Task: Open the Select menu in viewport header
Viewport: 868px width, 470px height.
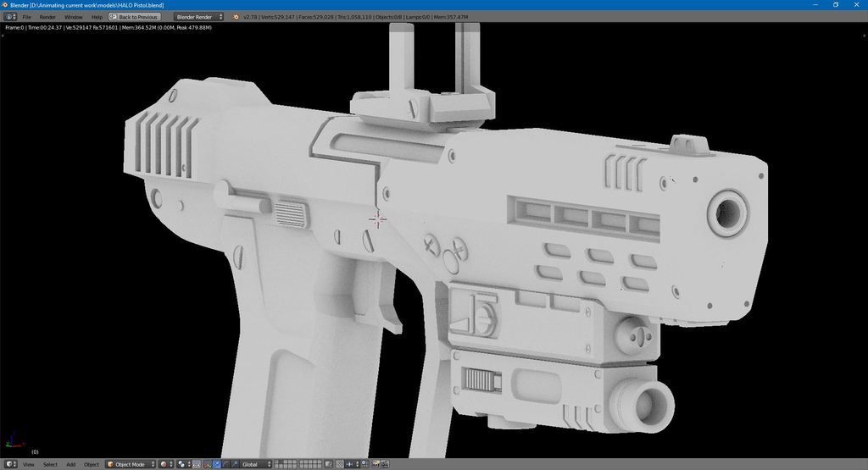Action: [50, 464]
